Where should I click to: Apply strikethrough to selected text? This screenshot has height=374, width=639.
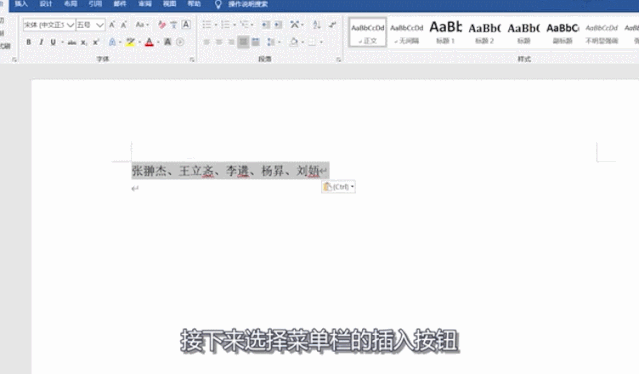click(72, 42)
